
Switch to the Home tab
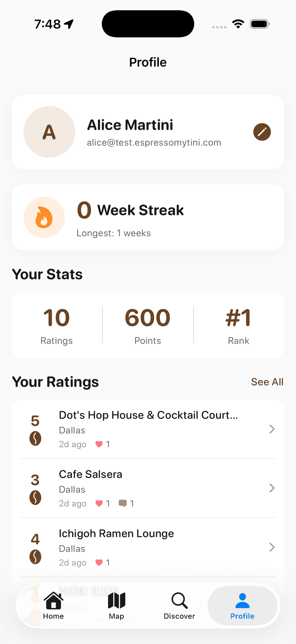[x=54, y=605]
